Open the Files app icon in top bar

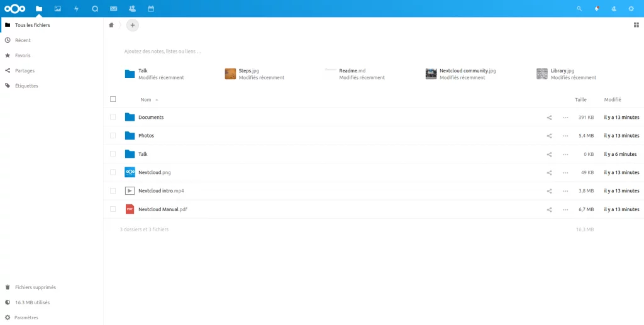point(39,9)
